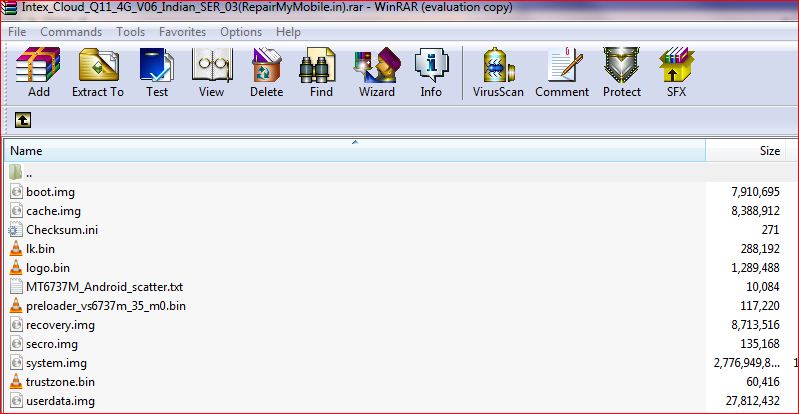Run the Test archive tool

pos(157,73)
